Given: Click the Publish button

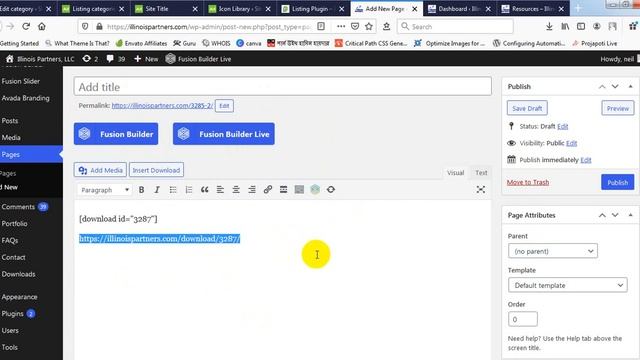Looking at the screenshot, I should click(x=618, y=182).
